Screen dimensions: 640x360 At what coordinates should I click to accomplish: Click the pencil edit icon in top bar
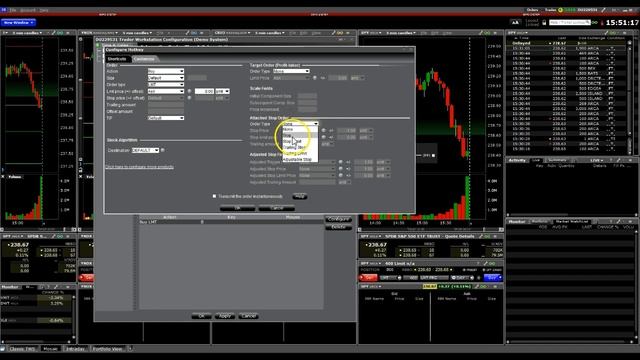pyautogui.click(x=604, y=10)
